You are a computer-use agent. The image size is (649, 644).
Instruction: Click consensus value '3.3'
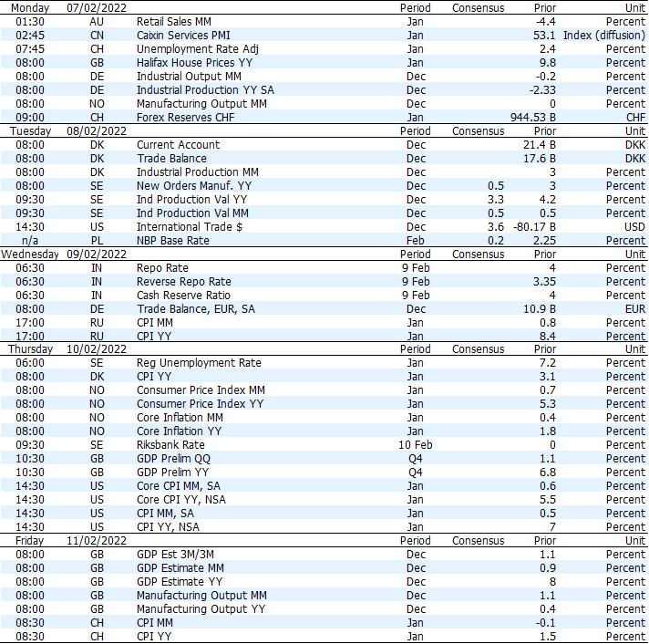pos(496,199)
